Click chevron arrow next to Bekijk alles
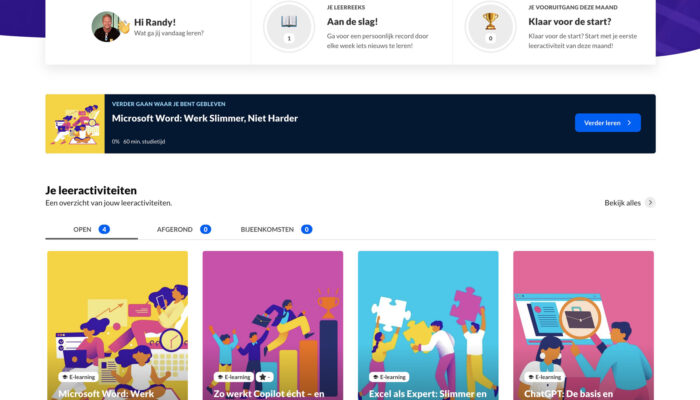700x400 pixels. [x=650, y=202]
